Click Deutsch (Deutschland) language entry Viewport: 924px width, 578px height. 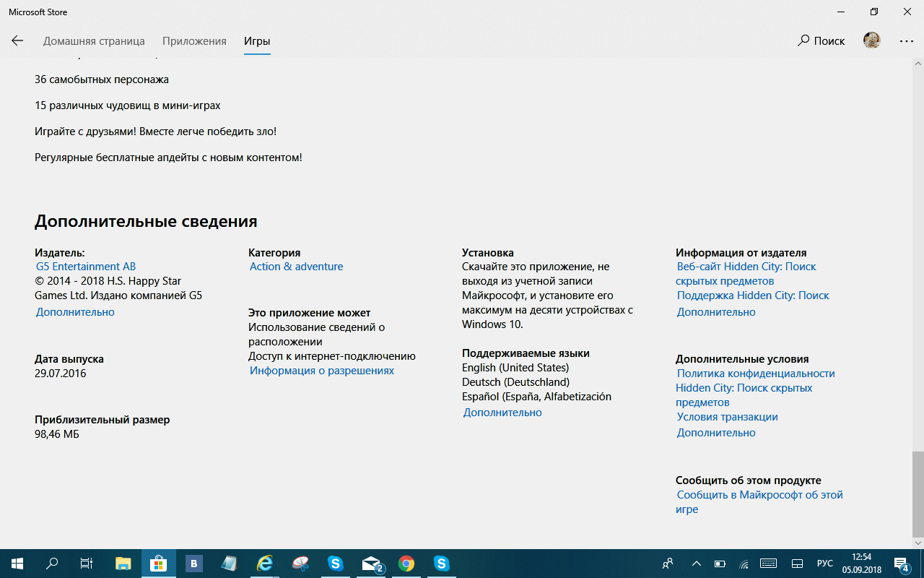(515, 382)
